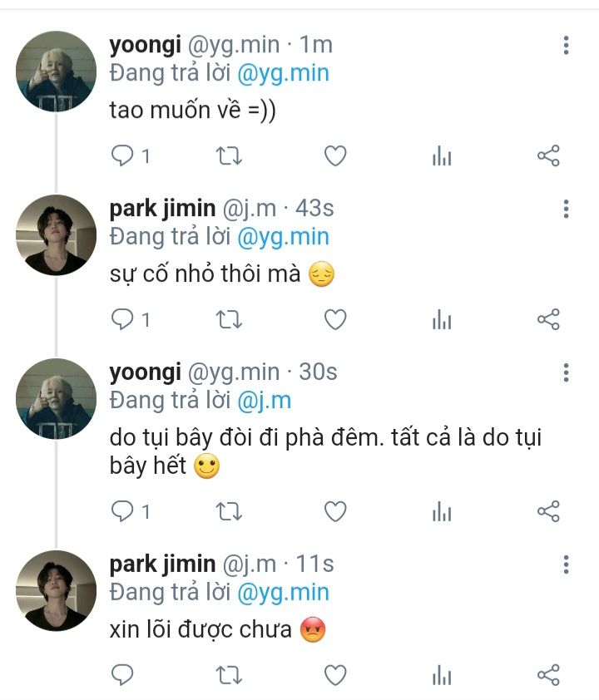Open more options on yoongi's 30s tweet

[566, 372]
